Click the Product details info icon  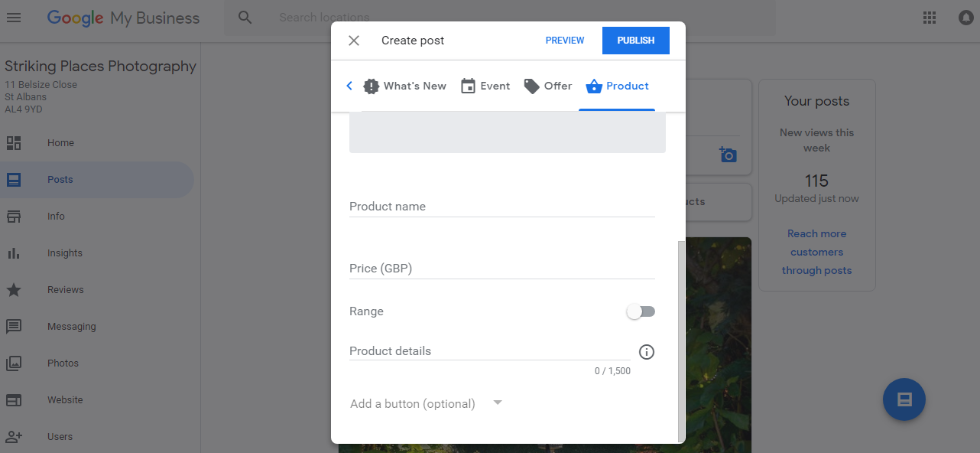[647, 352]
